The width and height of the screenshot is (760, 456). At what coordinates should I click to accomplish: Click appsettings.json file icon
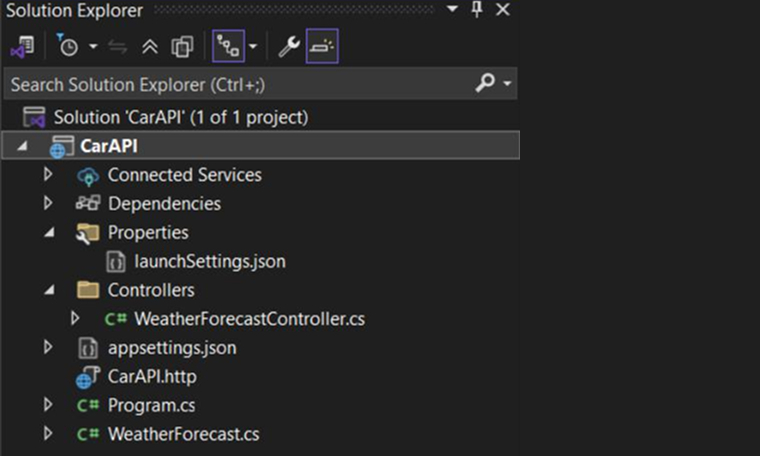[88, 348]
